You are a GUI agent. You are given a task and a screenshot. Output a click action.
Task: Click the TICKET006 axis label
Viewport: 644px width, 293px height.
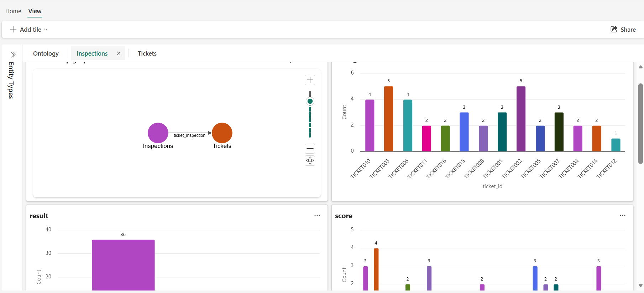click(398, 169)
